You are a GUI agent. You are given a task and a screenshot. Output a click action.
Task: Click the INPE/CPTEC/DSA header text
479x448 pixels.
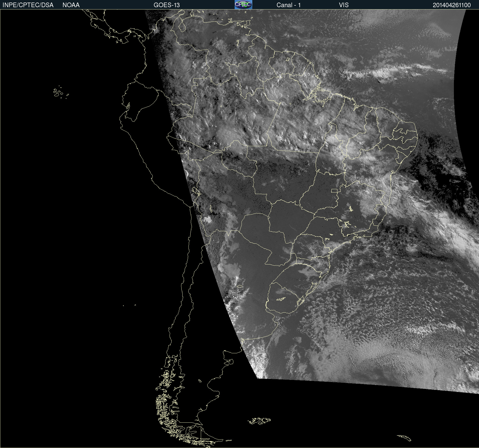tap(28, 5)
